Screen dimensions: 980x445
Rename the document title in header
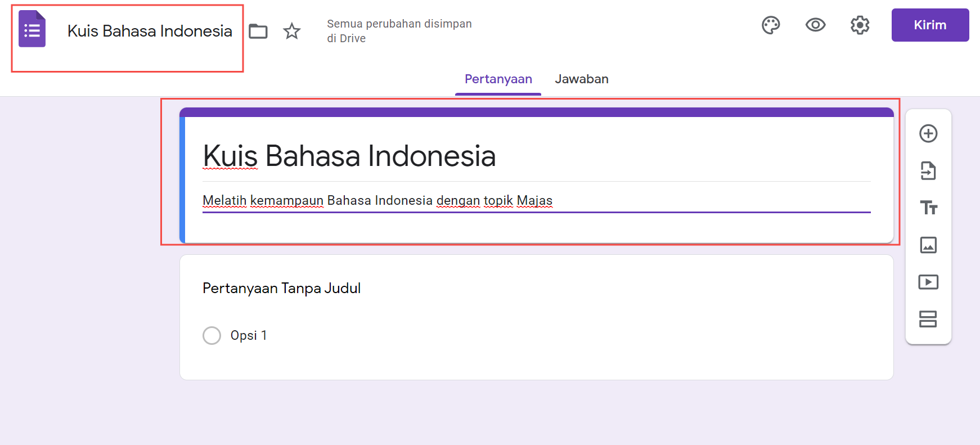tap(150, 31)
